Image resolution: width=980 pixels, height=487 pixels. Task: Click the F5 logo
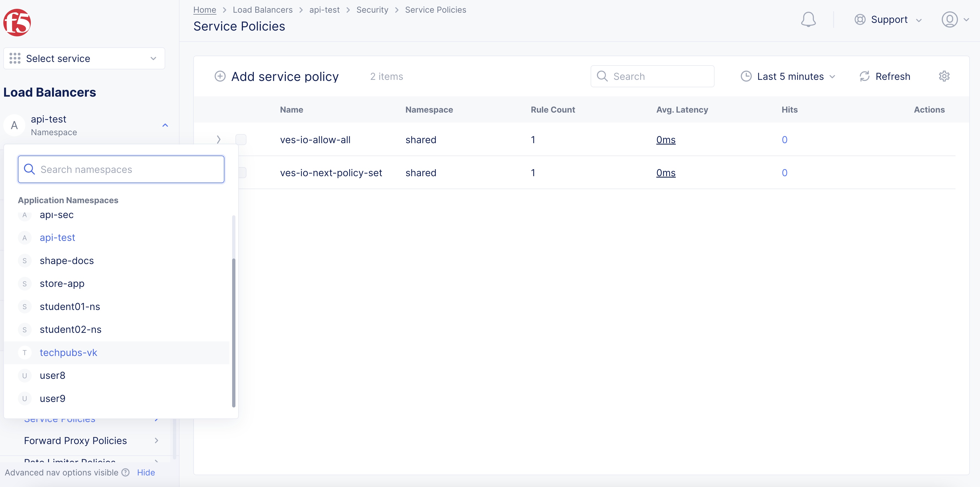(x=17, y=22)
